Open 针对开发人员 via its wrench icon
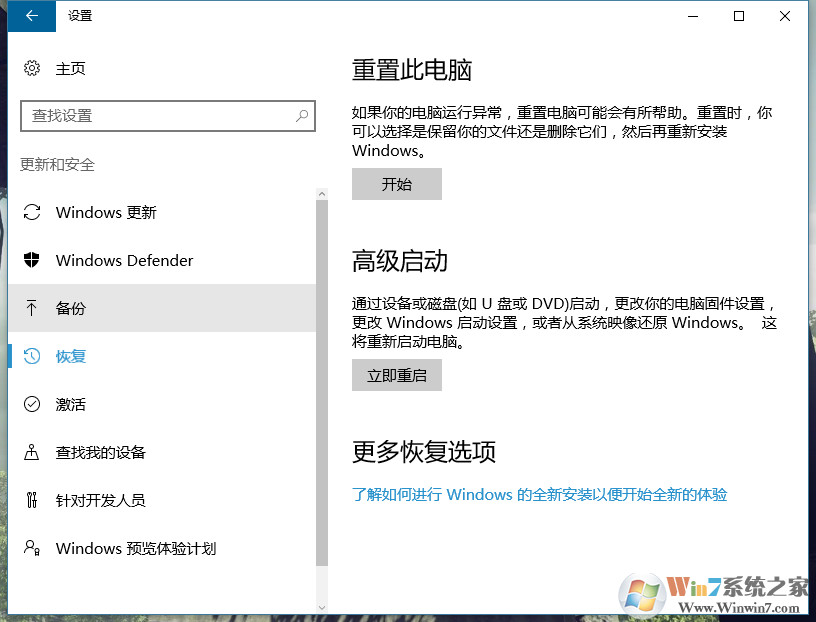Image resolution: width=816 pixels, height=622 pixels. [32, 500]
